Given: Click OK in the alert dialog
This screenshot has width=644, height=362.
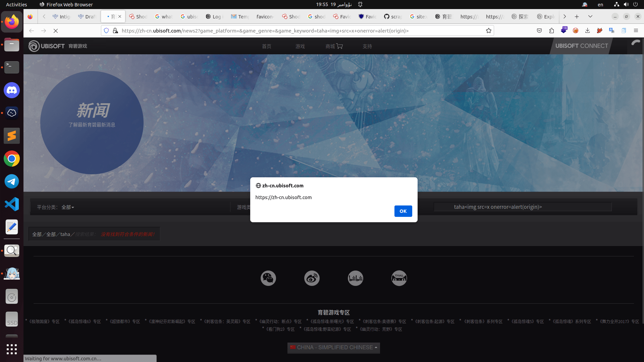Looking at the screenshot, I should pyautogui.click(x=403, y=211).
